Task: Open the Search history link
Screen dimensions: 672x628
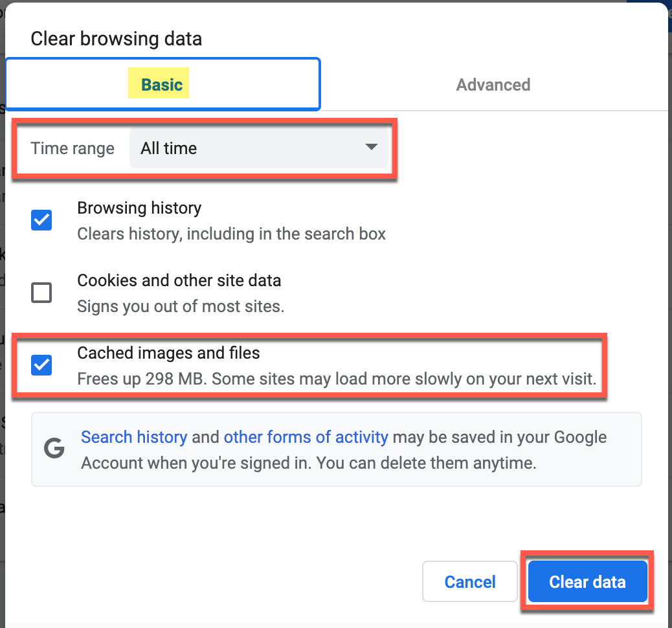Action: point(134,437)
